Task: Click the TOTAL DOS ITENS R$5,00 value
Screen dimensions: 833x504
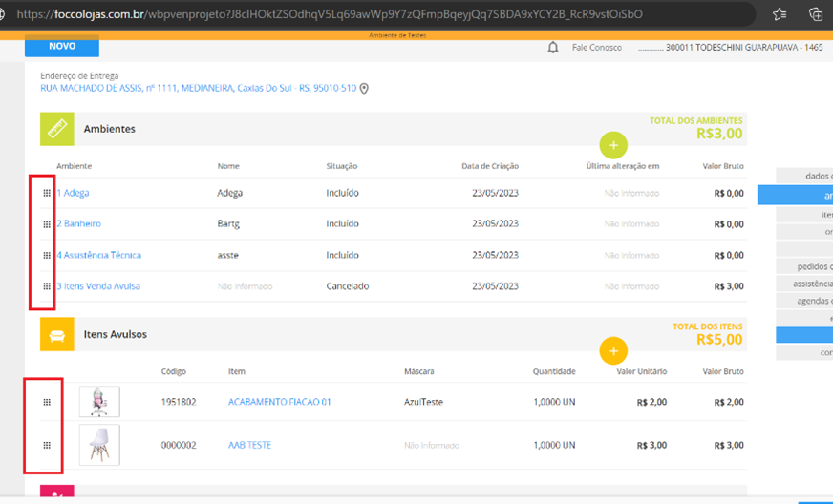Action: click(719, 340)
